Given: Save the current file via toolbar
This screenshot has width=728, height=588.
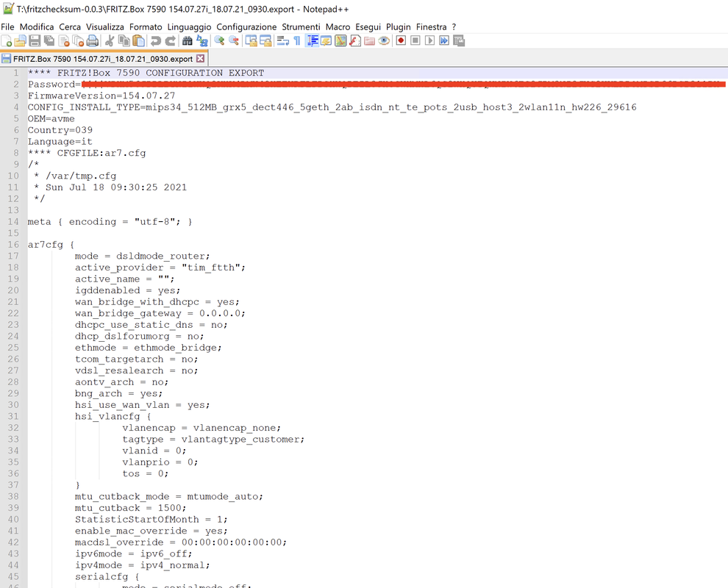Looking at the screenshot, I should click(35, 41).
